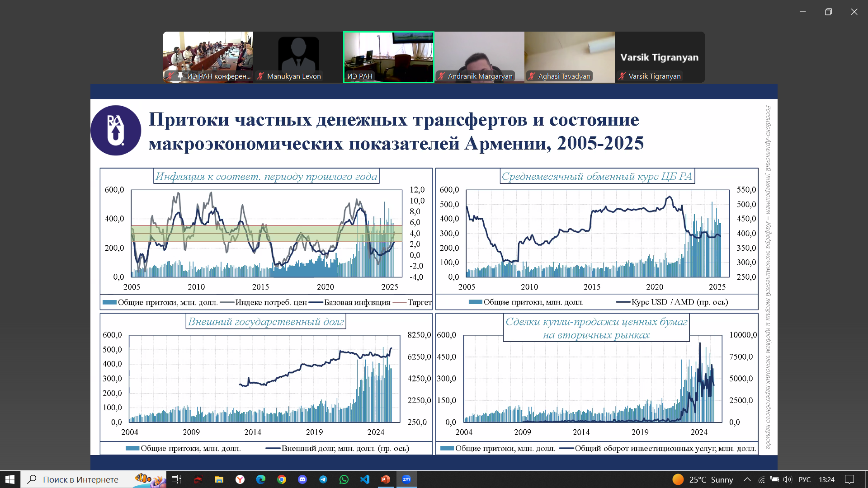Open WhatsApp from taskbar
Image resolution: width=868 pixels, height=488 pixels.
344,479
